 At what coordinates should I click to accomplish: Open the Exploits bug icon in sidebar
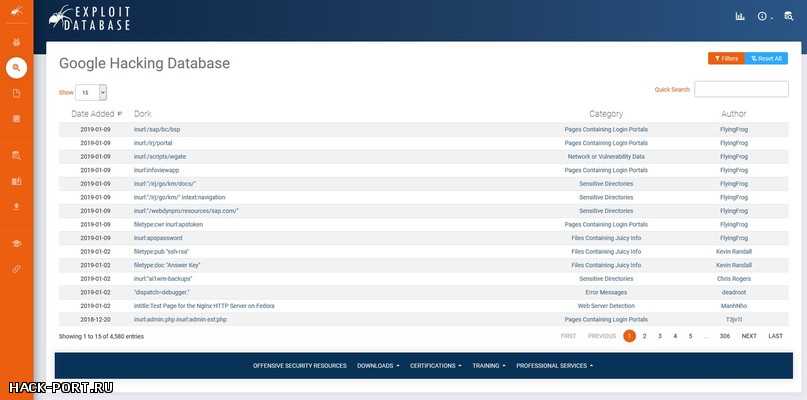tap(16, 42)
